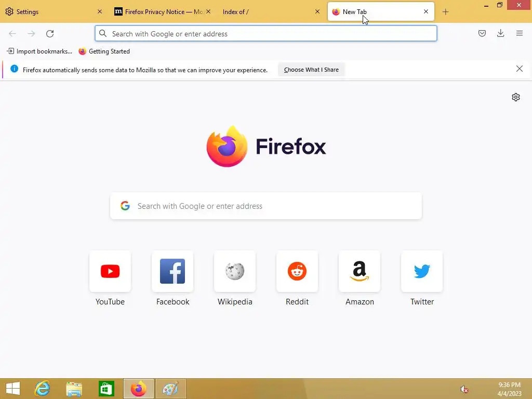The image size is (532, 399).
Task: Open Getting Started bookmark
Action: click(x=104, y=51)
